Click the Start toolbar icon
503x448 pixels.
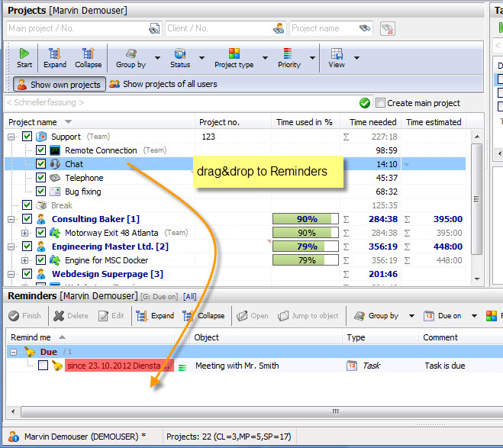pyautogui.click(x=24, y=54)
